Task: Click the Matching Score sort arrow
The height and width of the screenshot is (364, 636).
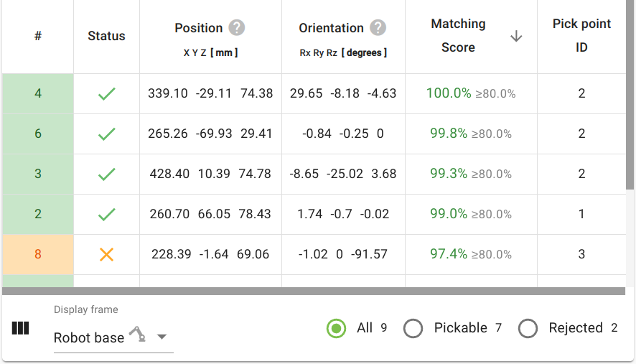Action: click(515, 37)
